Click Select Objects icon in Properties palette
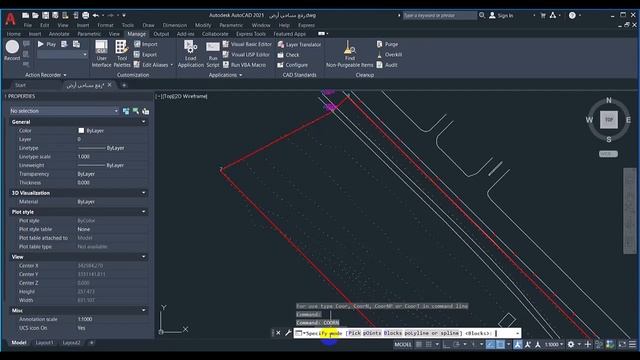The width and height of the screenshot is (640, 360). point(136,111)
